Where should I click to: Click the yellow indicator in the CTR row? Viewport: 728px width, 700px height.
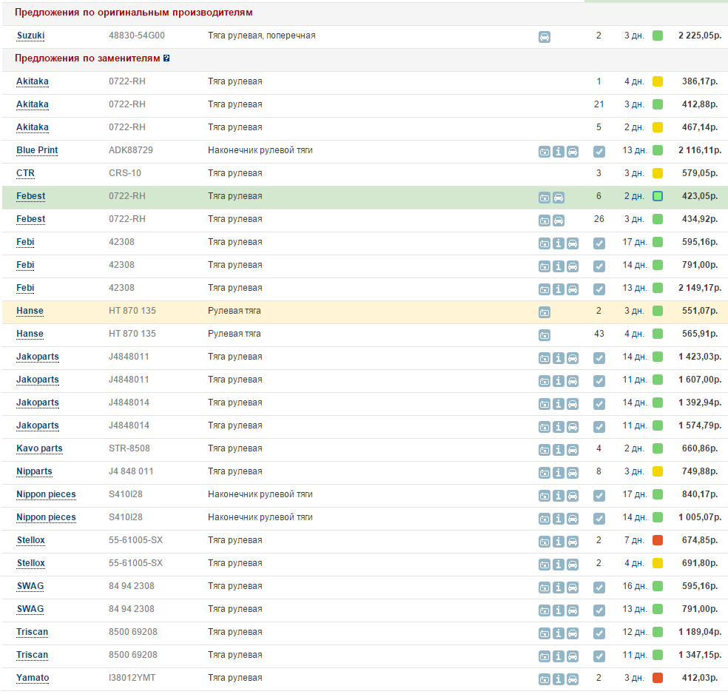(657, 173)
